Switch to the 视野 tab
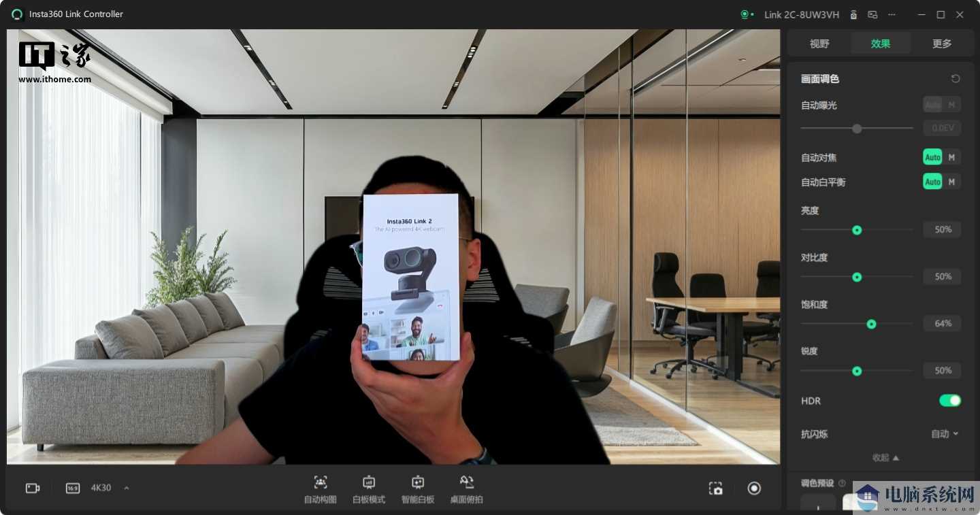Image resolution: width=980 pixels, height=515 pixels. (x=819, y=44)
